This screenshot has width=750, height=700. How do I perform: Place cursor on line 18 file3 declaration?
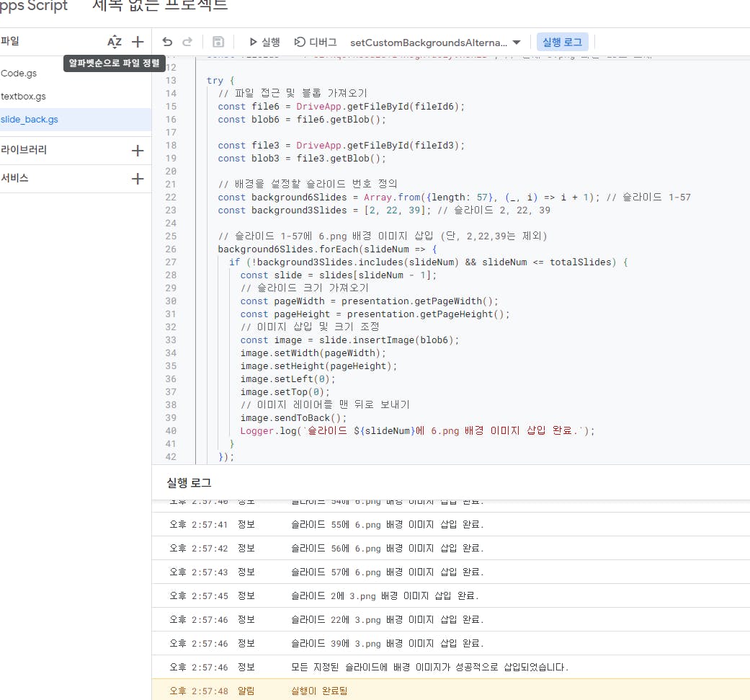(341, 145)
